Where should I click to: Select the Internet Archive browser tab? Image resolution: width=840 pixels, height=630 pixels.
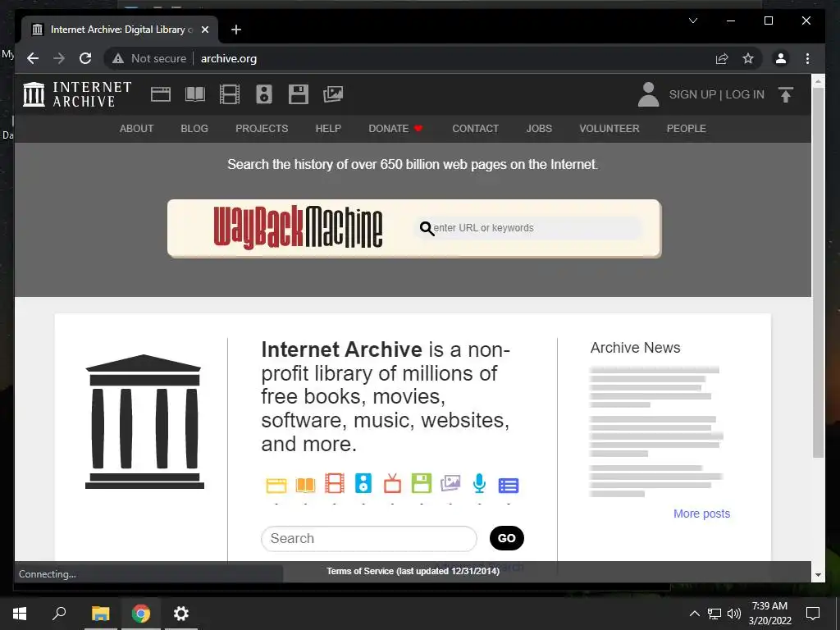(119, 30)
